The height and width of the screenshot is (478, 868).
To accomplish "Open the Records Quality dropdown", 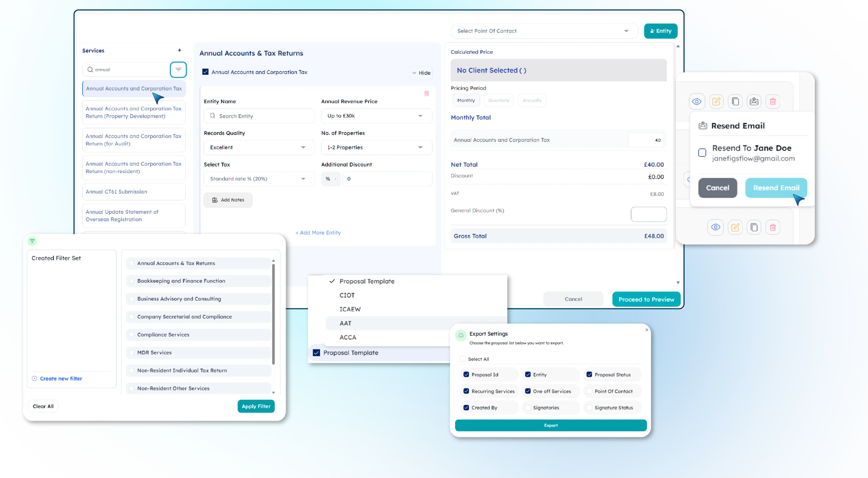I will tap(259, 147).
